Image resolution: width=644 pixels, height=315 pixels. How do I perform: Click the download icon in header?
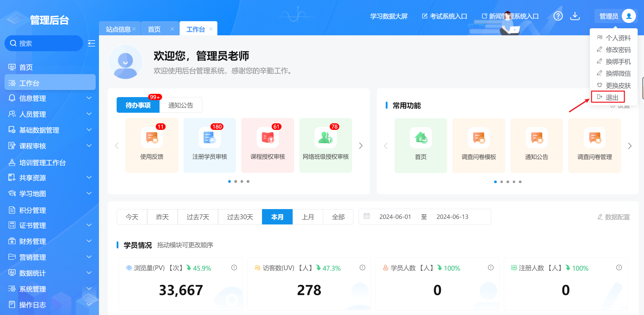pos(575,16)
